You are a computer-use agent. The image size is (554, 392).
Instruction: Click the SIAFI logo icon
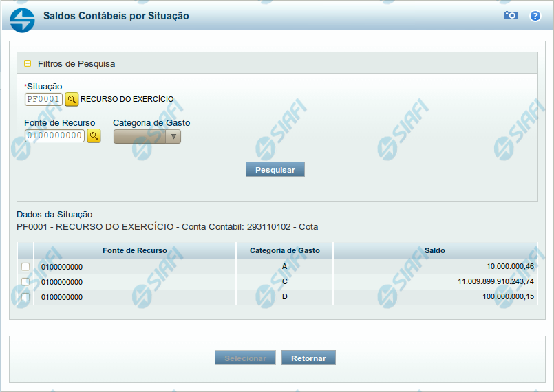click(22, 19)
